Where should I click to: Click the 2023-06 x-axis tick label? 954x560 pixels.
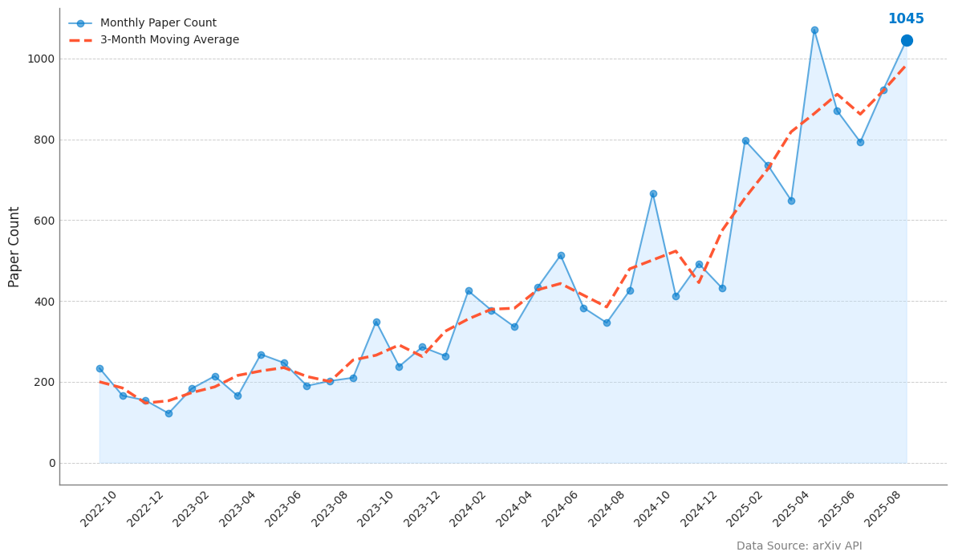283,509
